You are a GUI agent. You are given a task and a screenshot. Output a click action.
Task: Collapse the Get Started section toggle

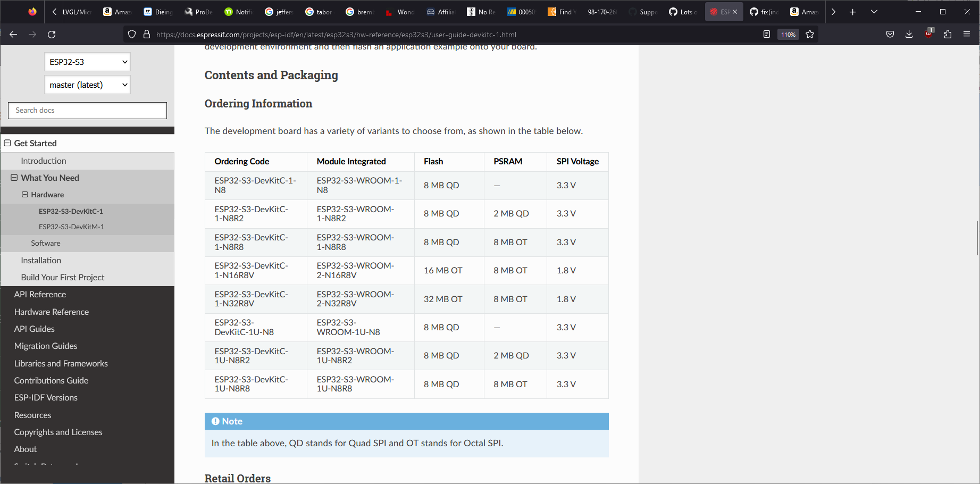pos(7,143)
